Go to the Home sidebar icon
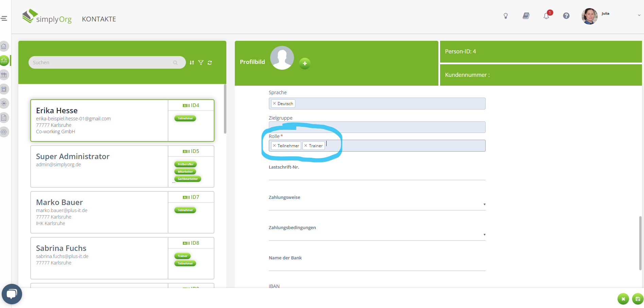Image resolution: width=644 pixels, height=308 pixels. pyautogui.click(x=4, y=47)
